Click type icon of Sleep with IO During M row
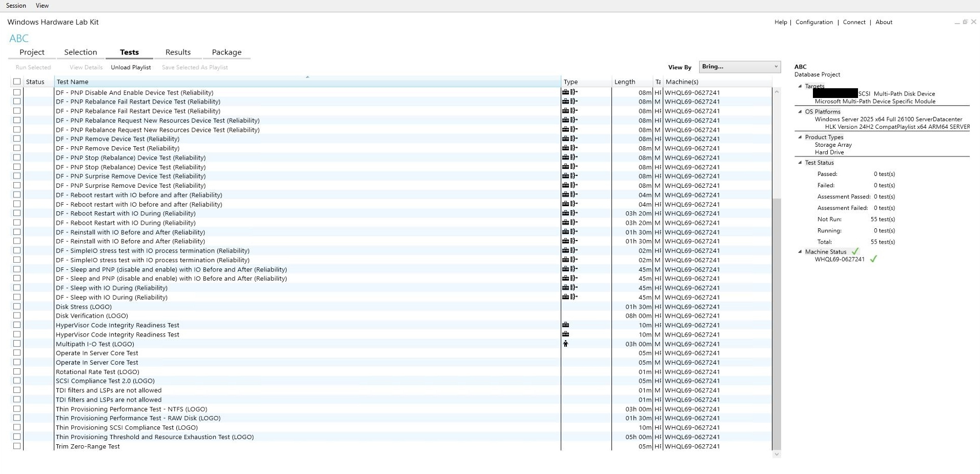980x474 pixels. click(569, 297)
